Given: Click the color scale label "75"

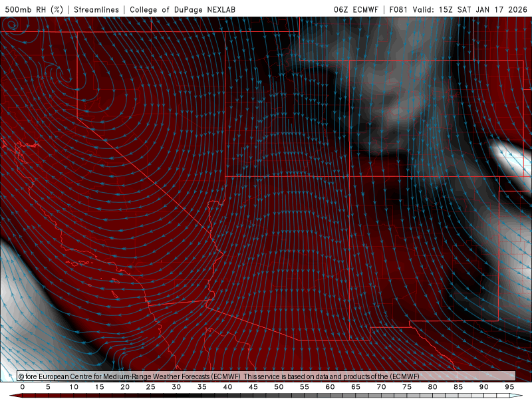Looking at the screenshot, I should (407, 387).
